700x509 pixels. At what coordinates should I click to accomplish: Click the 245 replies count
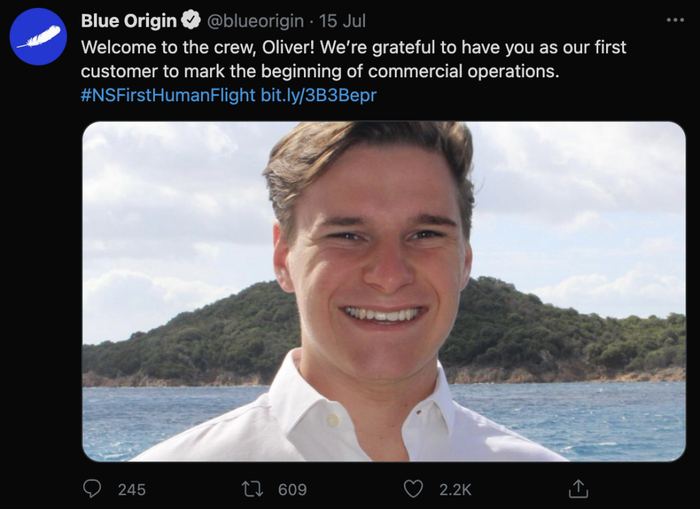pyautogui.click(x=131, y=489)
